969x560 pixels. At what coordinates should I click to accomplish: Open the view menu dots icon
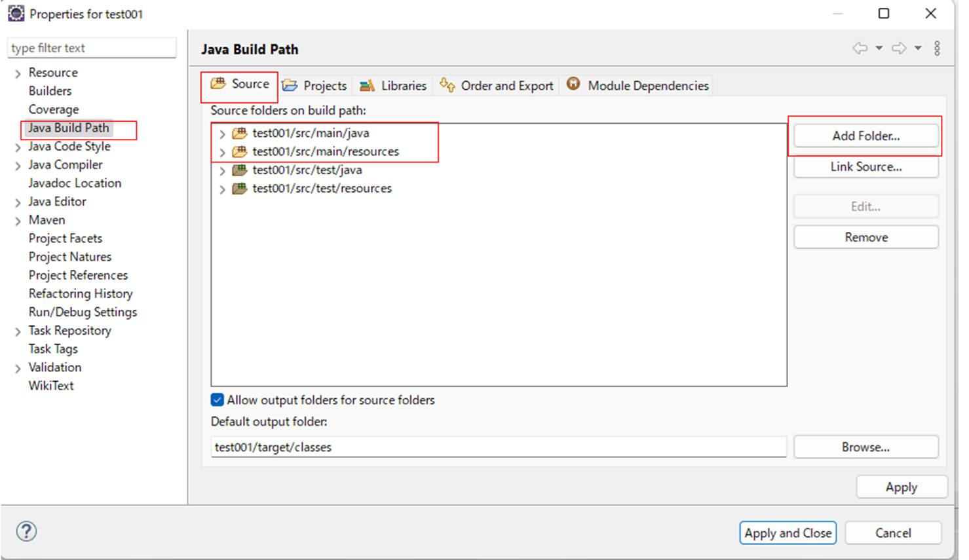(x=937, y=47)
